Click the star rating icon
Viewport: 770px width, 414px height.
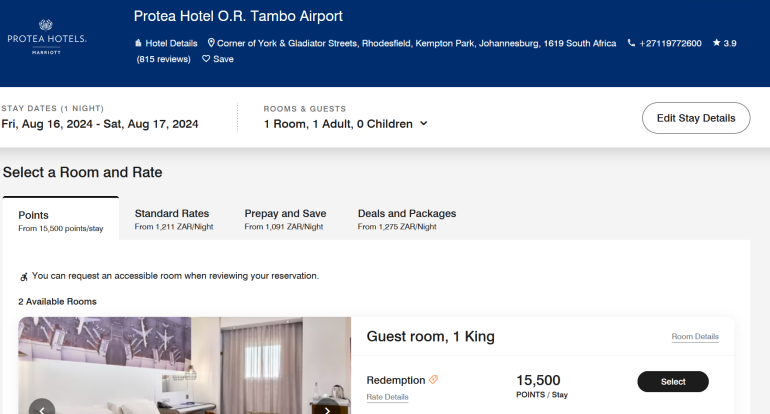(x=716, y=44)
